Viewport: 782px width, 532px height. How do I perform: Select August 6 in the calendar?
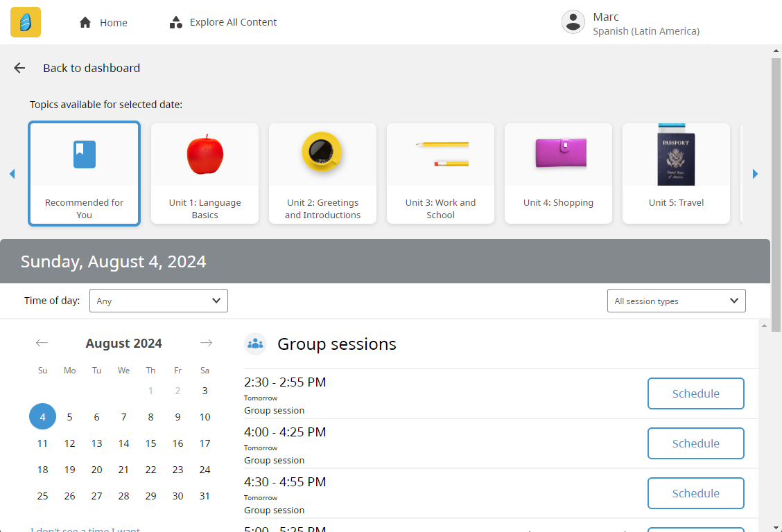point(96,417)
